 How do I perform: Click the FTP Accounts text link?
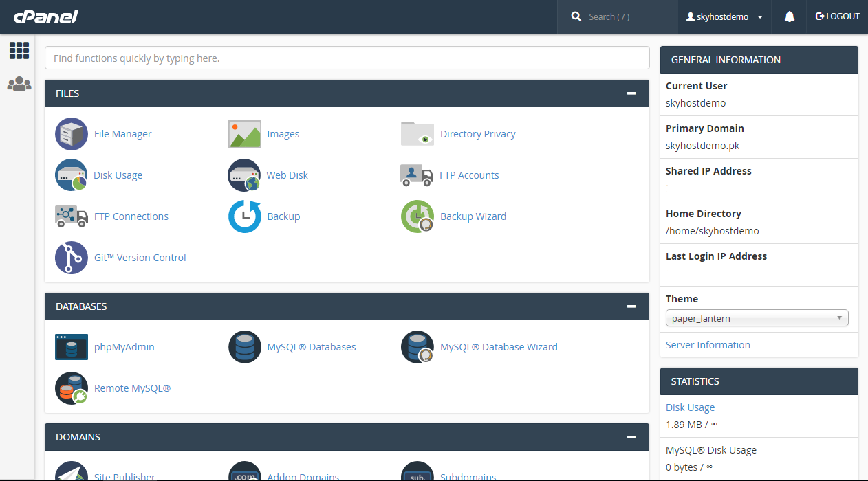tap(470, 175)
